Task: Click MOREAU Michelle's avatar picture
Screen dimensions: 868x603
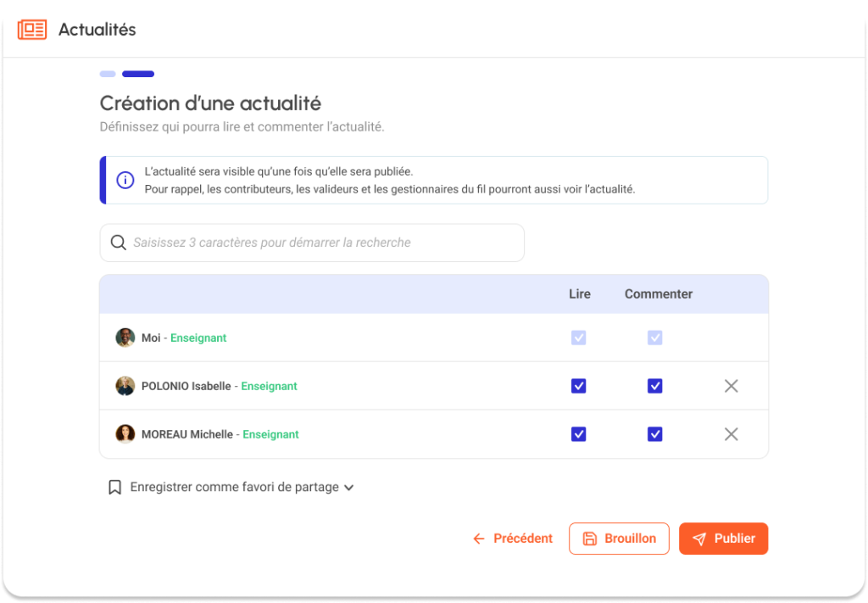Action: click(x=125, y=434)
